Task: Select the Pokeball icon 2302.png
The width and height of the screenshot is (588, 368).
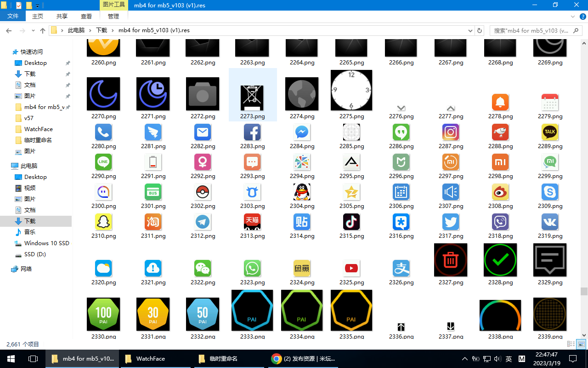Action: (x=203, y=192)
